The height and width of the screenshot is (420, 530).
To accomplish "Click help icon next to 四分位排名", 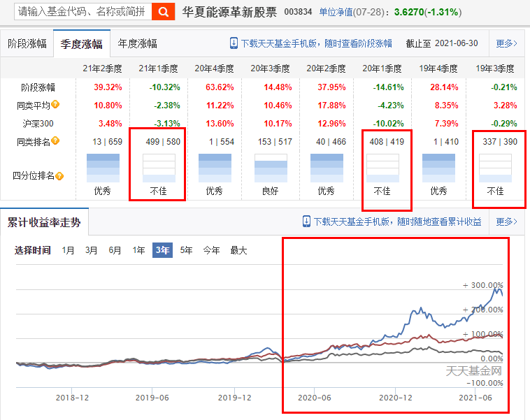I will (59, 176).
